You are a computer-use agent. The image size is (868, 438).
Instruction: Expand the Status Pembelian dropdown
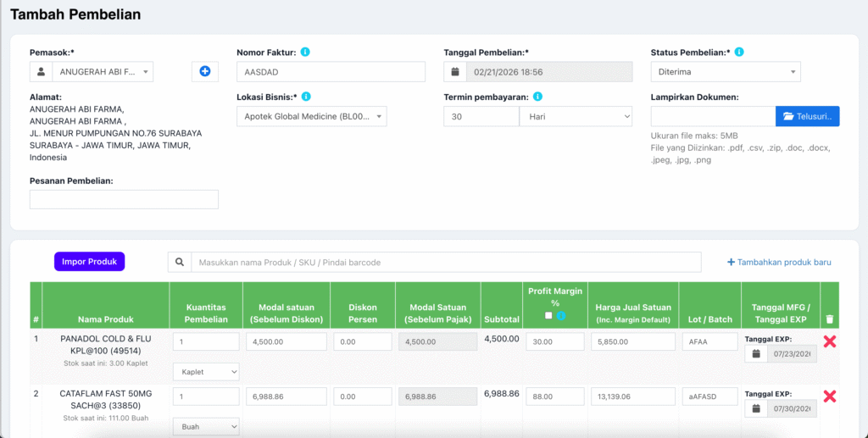point(725,72)
